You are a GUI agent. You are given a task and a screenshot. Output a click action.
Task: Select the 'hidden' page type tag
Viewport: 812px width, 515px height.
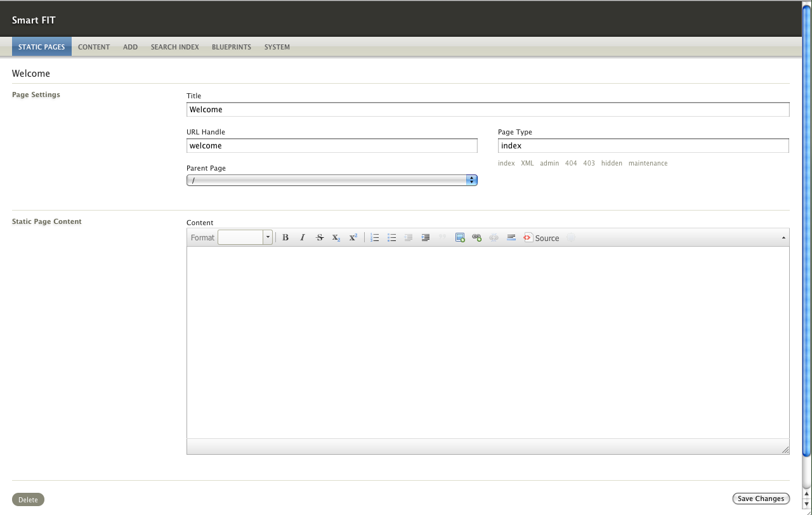(x=612, y=163)
